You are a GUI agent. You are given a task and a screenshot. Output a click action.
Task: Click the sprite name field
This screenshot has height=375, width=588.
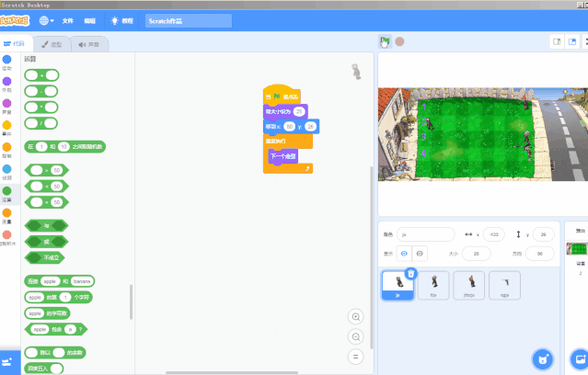[x=426, y=234]
